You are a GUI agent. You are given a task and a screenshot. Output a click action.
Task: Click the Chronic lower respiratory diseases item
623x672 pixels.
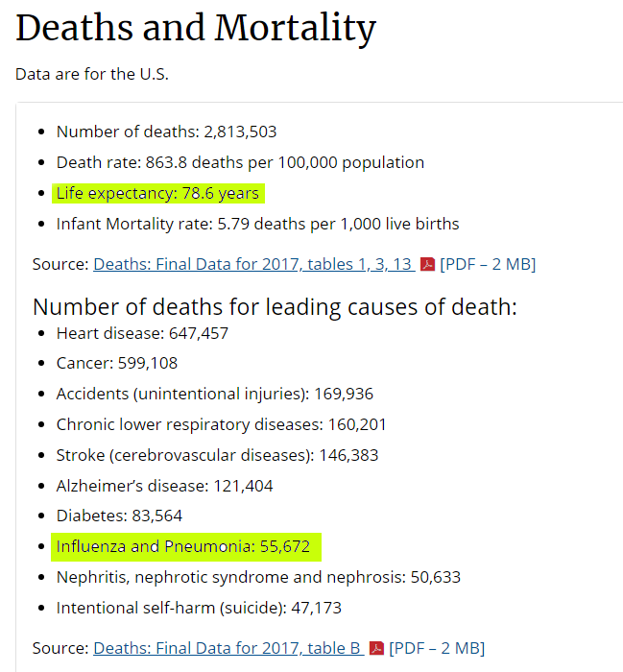coord(221,424)
